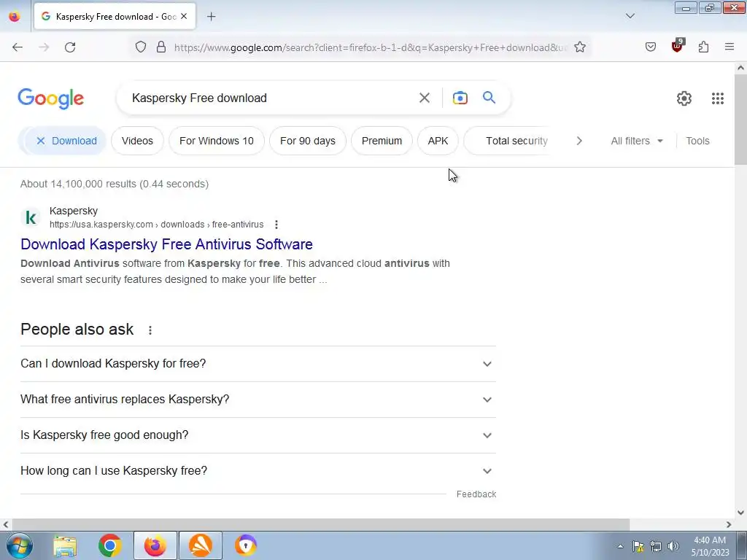Open the purple keyhole app in taskbar
The width and height of the screenshot is (747, 560).
(246, 545)
